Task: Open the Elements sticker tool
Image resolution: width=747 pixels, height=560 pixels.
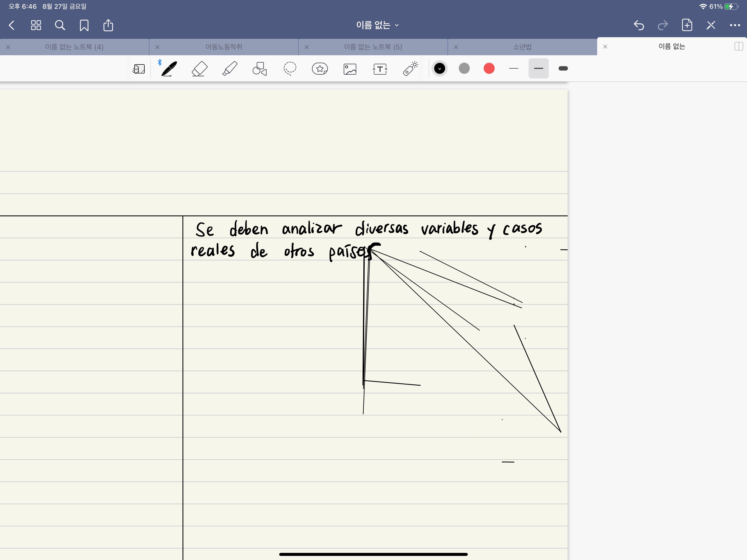Action: pos(319,69)
